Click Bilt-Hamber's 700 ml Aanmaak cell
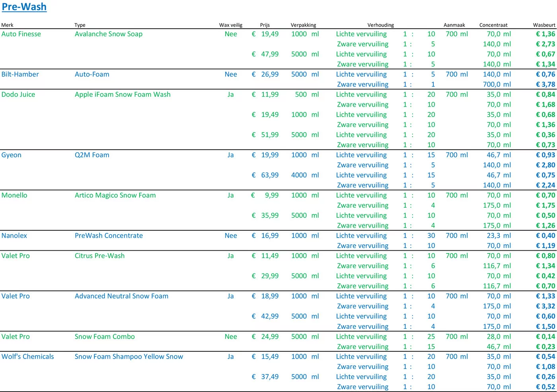The image size is (557, 392). pos(457,74)
